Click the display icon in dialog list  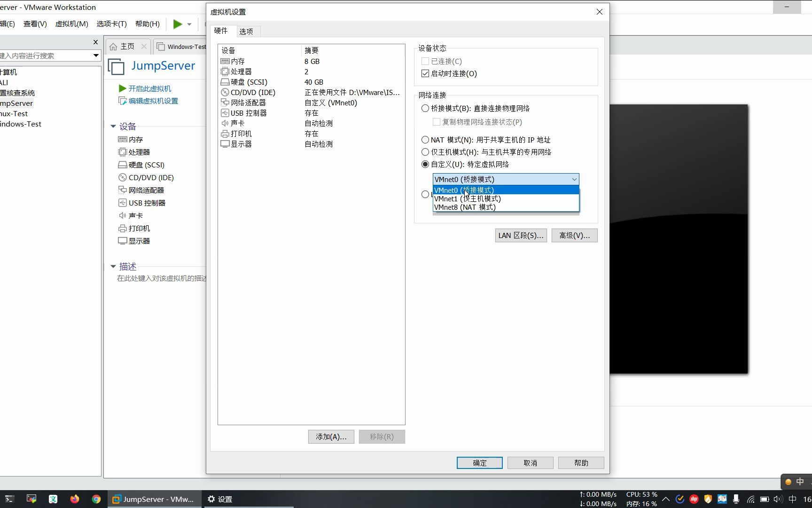pyautogui.click(x=225, y=144)
